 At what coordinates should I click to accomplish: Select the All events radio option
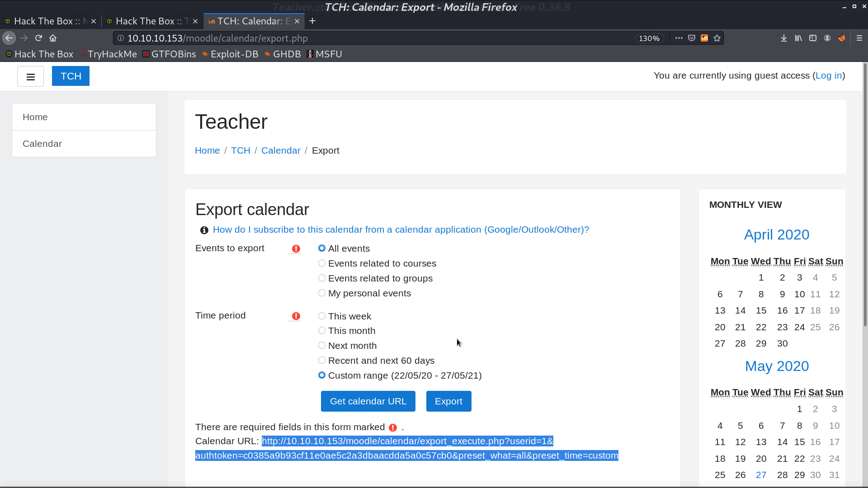pyautogui.click(x=322, y=248)
